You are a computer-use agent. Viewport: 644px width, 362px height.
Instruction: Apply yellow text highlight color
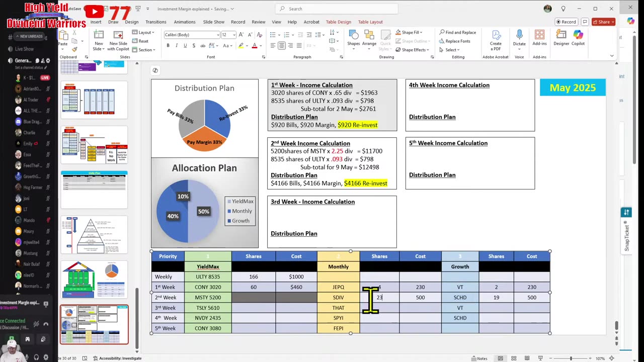[241, 46]
